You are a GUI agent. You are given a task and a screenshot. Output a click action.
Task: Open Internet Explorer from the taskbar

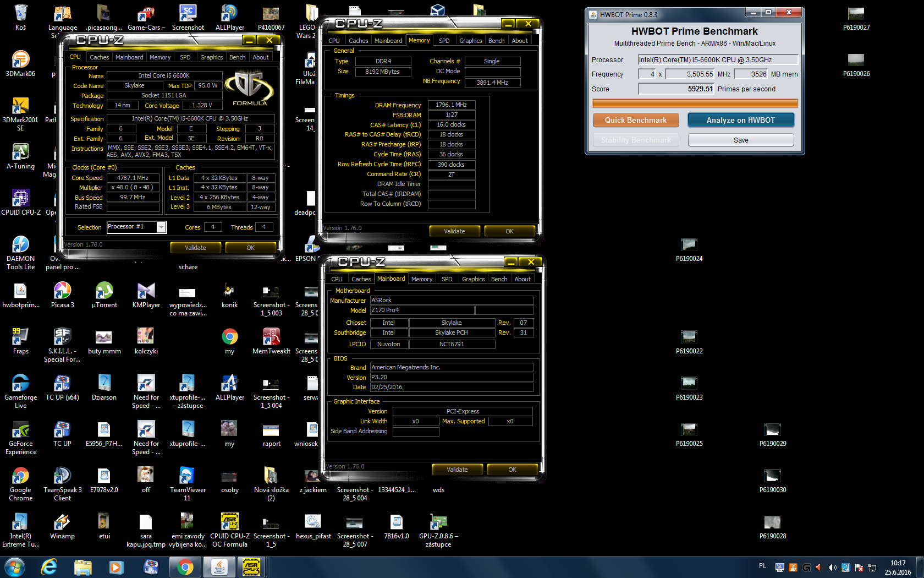(49, 567)
